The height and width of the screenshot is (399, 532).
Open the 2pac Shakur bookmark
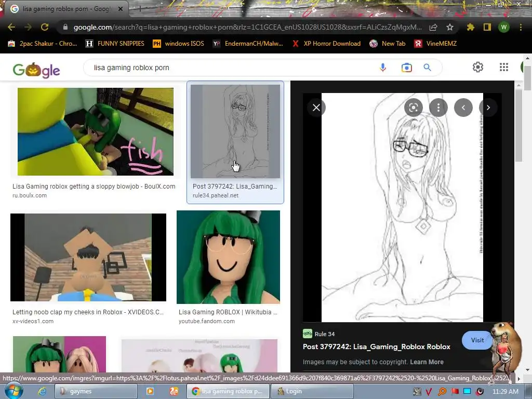[43, 44]
